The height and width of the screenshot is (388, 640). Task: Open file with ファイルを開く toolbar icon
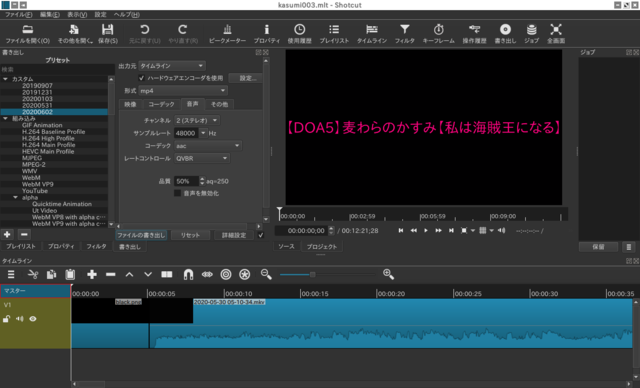coord(27,33)
